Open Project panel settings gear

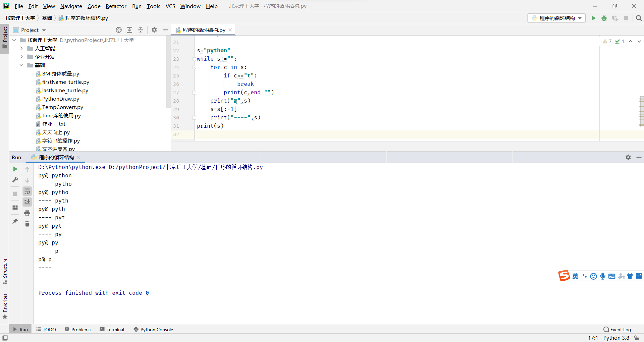point(154,30)
